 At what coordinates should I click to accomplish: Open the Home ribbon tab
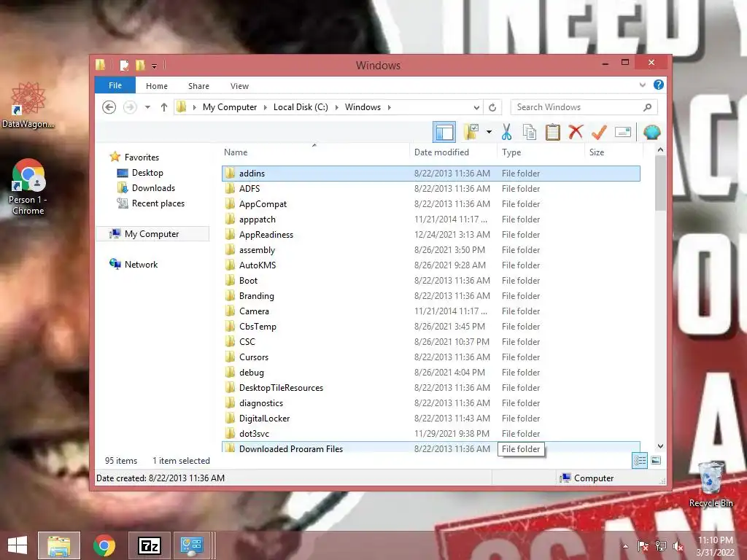click(x=157, y=86)
